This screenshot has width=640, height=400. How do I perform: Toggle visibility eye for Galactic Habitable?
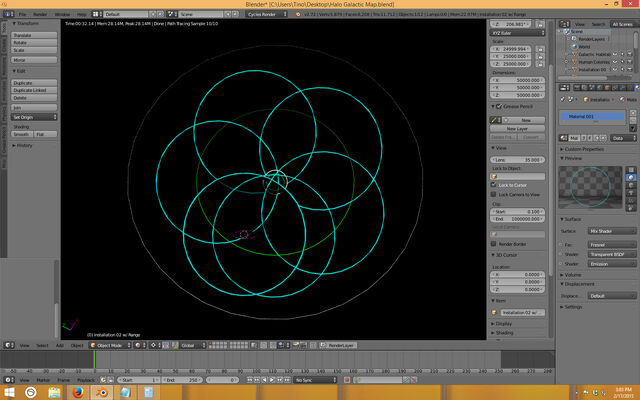(x=615, y=54)
